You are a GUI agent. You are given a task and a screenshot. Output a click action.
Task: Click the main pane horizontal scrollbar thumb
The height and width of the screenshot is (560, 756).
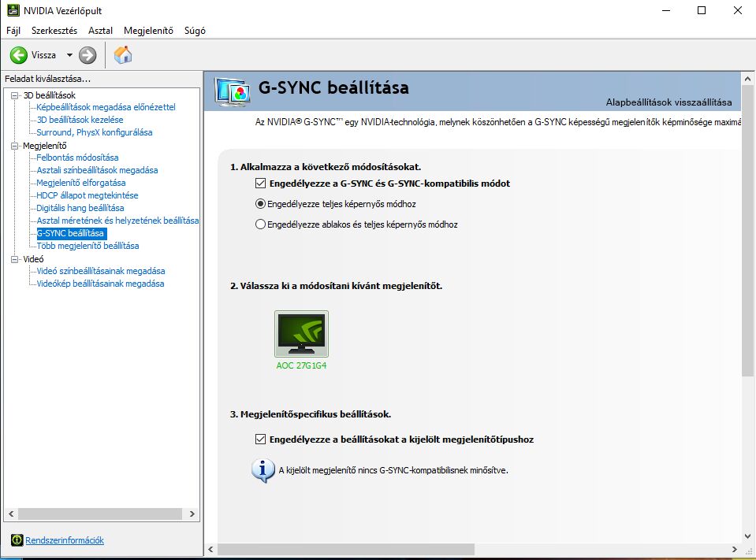click(346, 549)
